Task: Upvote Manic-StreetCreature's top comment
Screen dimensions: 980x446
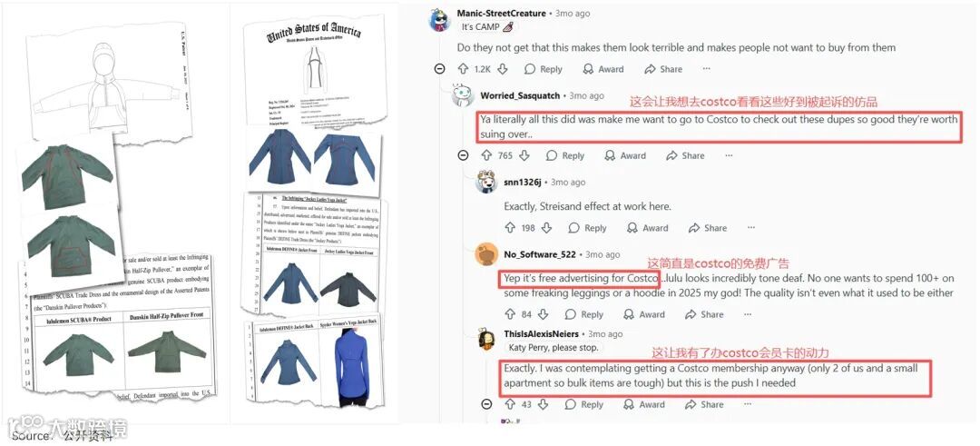Action: coord(463,69)
